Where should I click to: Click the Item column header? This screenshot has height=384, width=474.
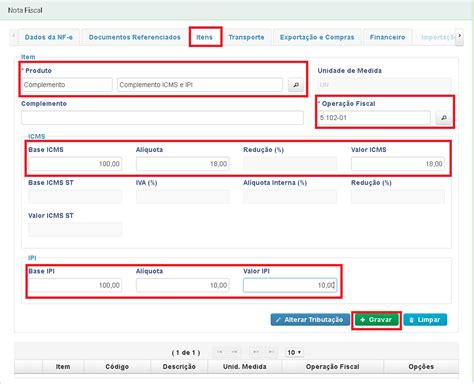coord(63,367)
